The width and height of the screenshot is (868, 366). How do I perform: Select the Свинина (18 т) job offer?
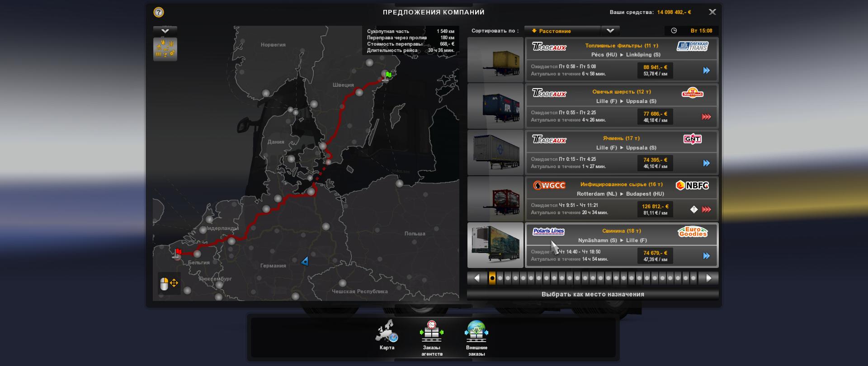click(621, 245)
